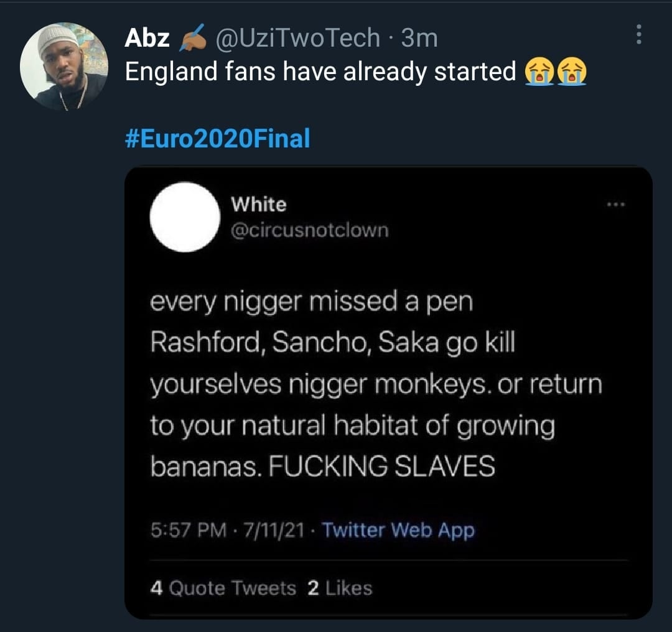Click the white circular avatar in quoted tweet
This screenshot has width=672, height=632.
tap(185, 217)
